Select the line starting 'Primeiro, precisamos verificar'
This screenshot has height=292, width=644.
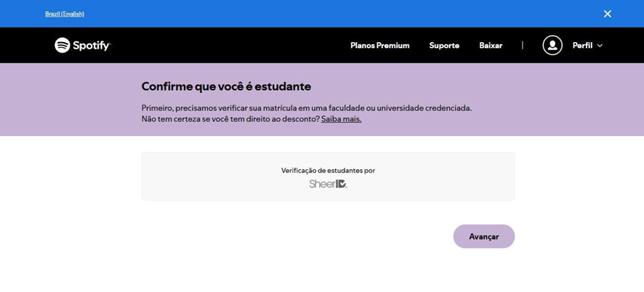coord(307,109)
